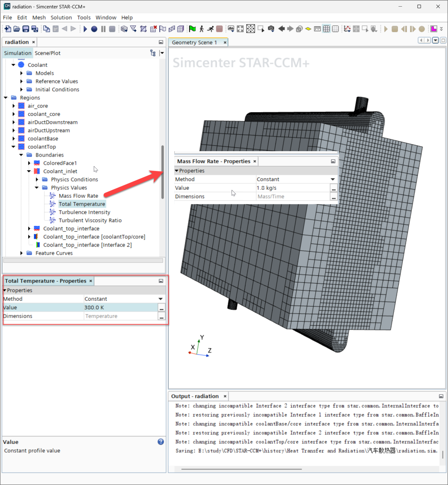Run the solver with running man icon
This screenshot has height=485, width=448.
tap(210, 29)
